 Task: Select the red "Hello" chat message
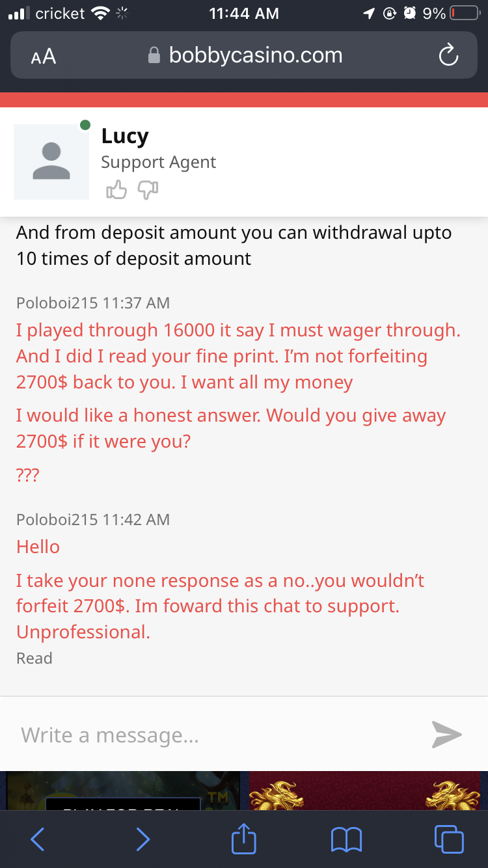tap(38, 547)
